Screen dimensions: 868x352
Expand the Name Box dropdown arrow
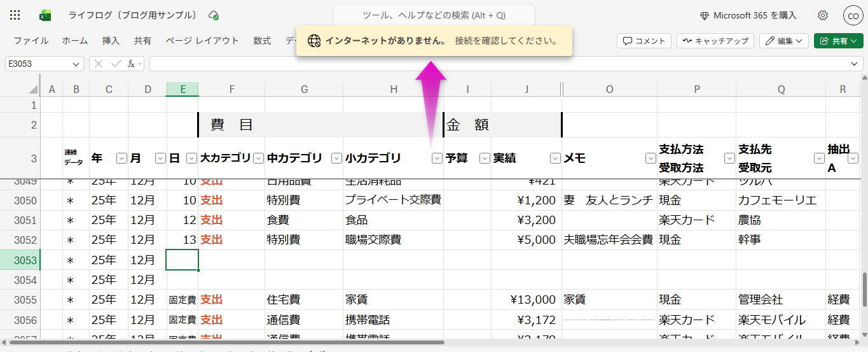77,64
